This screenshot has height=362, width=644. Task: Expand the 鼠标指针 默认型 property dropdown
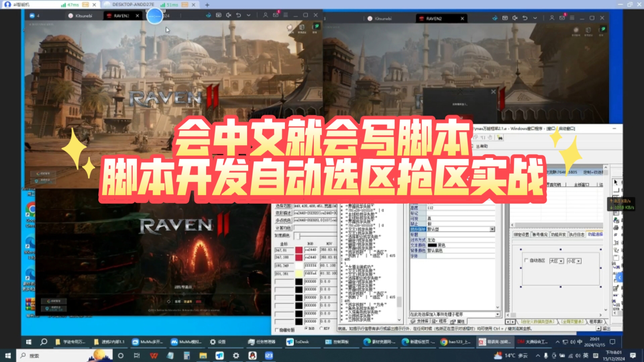point(492,229)
